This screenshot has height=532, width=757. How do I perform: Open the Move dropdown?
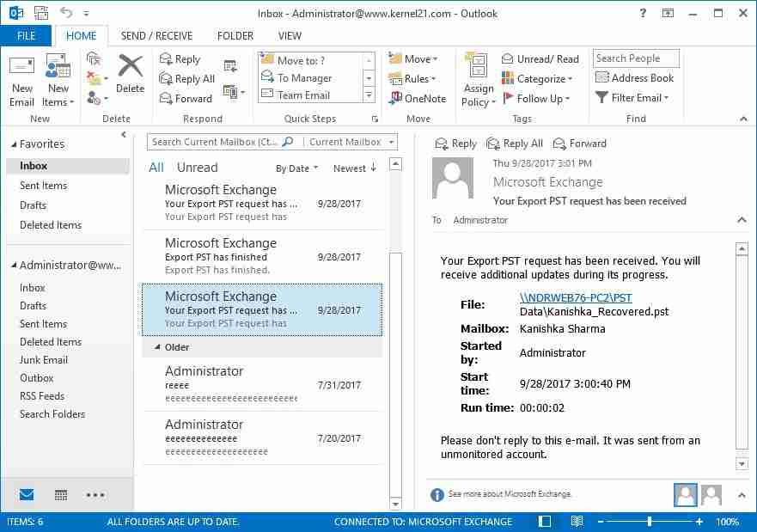point(413,59)
